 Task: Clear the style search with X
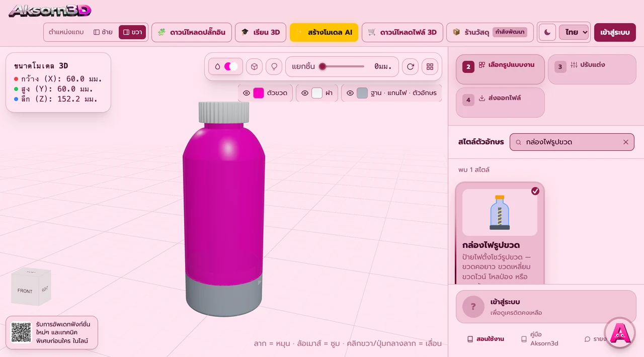coord(626,142)
